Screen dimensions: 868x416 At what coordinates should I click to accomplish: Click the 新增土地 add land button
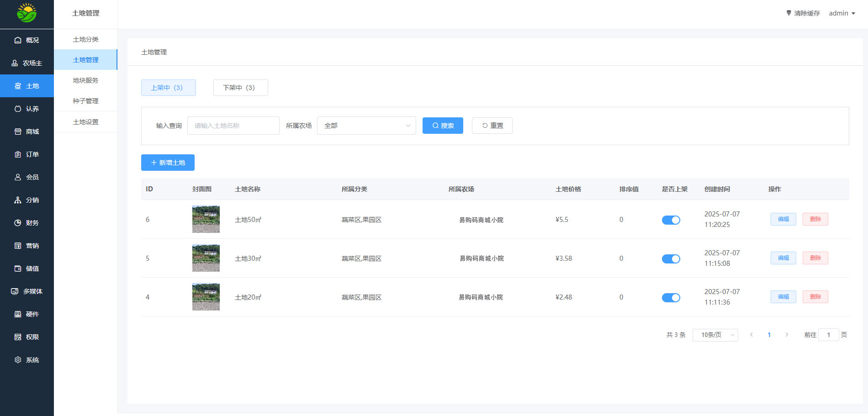168,162
